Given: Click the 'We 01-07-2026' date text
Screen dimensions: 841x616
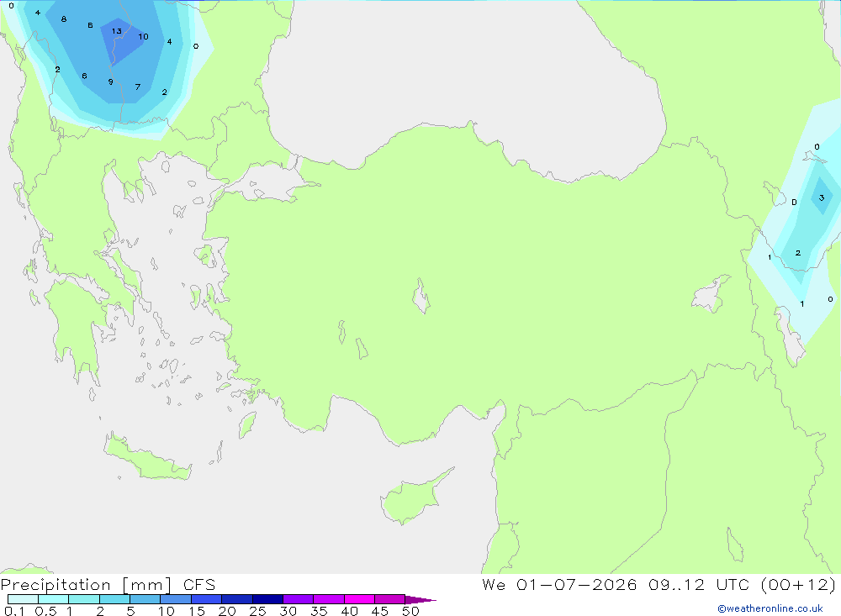Looking at the screenshot, I should tap(559, 584).
